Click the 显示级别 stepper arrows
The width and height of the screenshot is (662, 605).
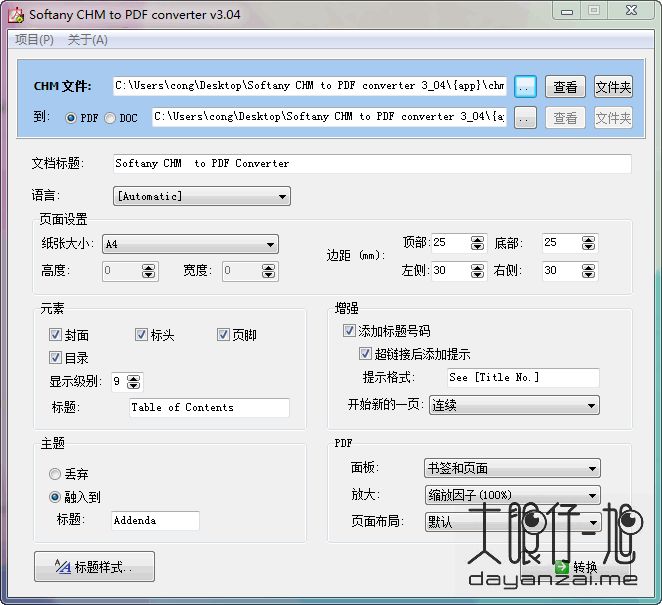click(x=133, y=382)
